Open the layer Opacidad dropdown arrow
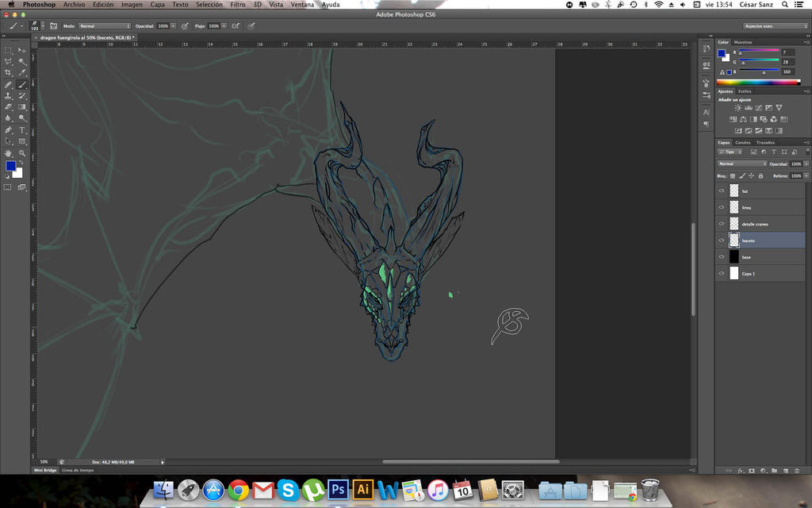Screen dimensions: 812x508 806,164
